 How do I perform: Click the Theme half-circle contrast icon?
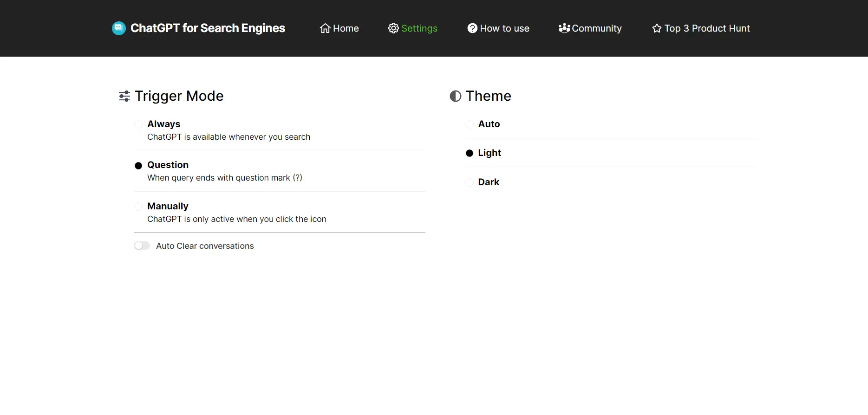[x=456, y=96]
